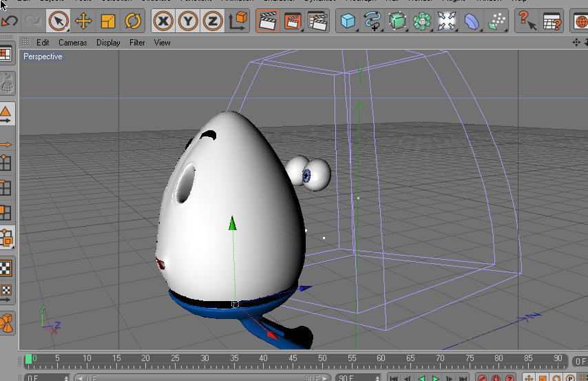Open the viewport Filter menu
The image size is (588, 381).
point(137,43)
